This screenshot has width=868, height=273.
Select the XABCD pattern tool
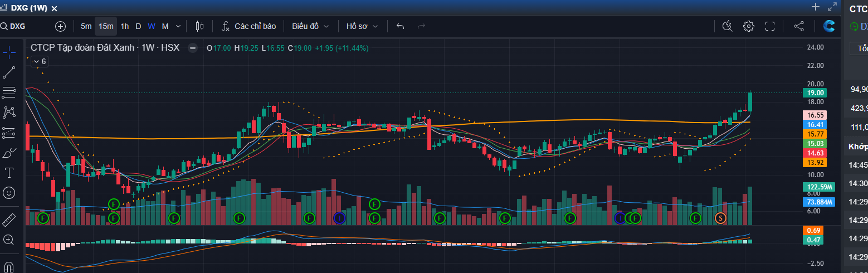[9, 113]
